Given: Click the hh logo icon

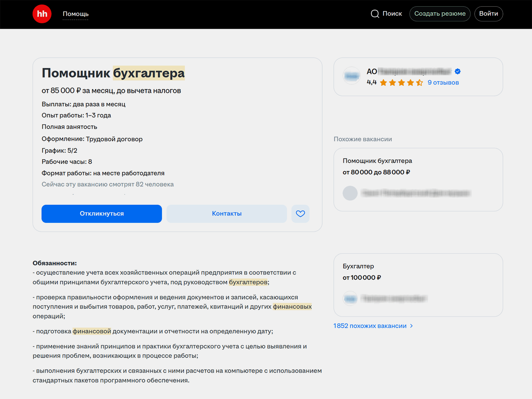Looking at the screenshot, I should [x=42, y=14].
